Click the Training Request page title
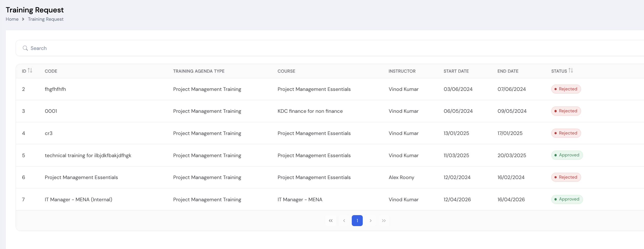This screenshot has width=644, height=249. [35, 10]
